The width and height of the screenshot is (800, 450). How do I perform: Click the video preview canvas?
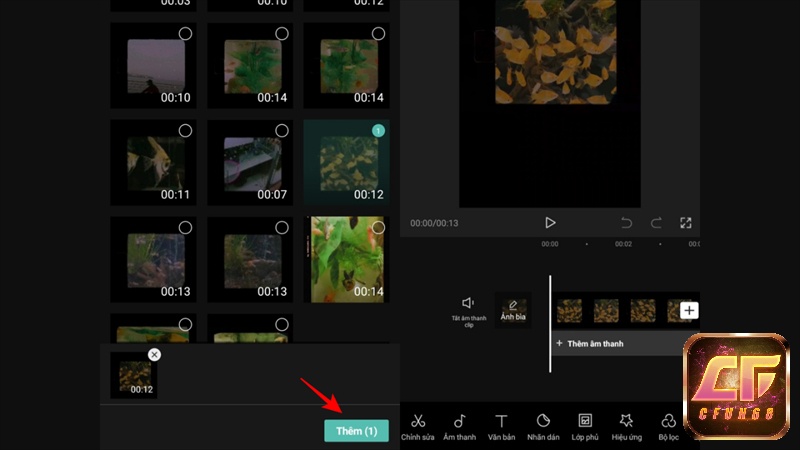click(x=550, y=104)
